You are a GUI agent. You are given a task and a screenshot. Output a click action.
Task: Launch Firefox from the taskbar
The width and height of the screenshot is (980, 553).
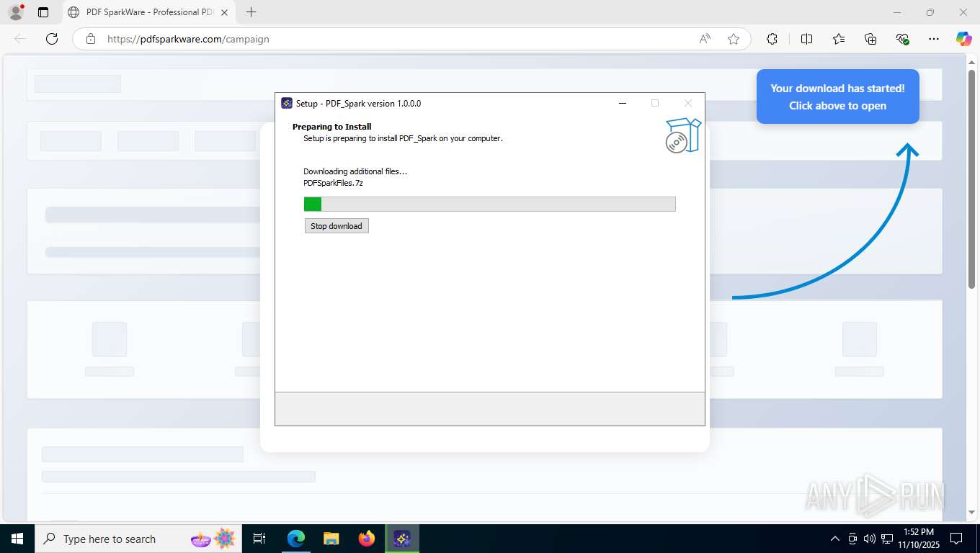tap(367, 539)
